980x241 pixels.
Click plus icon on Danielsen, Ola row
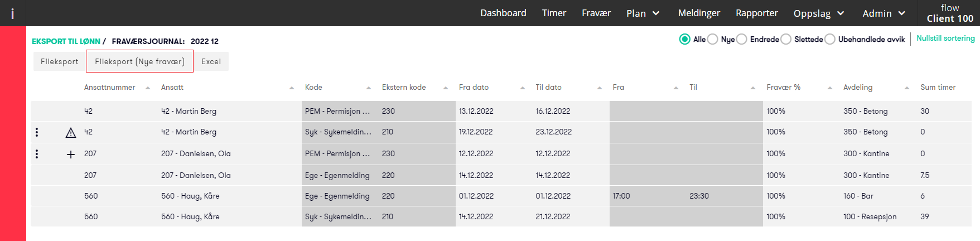pos(71,155)
